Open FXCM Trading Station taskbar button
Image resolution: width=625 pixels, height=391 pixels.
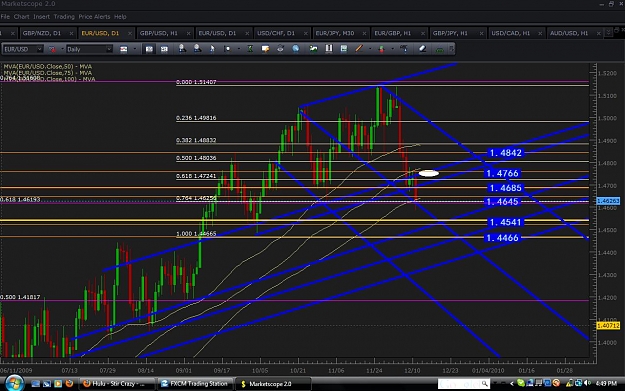click(195, 384)
